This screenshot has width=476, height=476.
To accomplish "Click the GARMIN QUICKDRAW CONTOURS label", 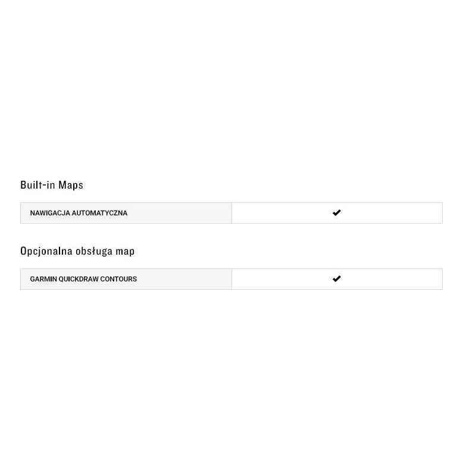I will click(83, 279).
